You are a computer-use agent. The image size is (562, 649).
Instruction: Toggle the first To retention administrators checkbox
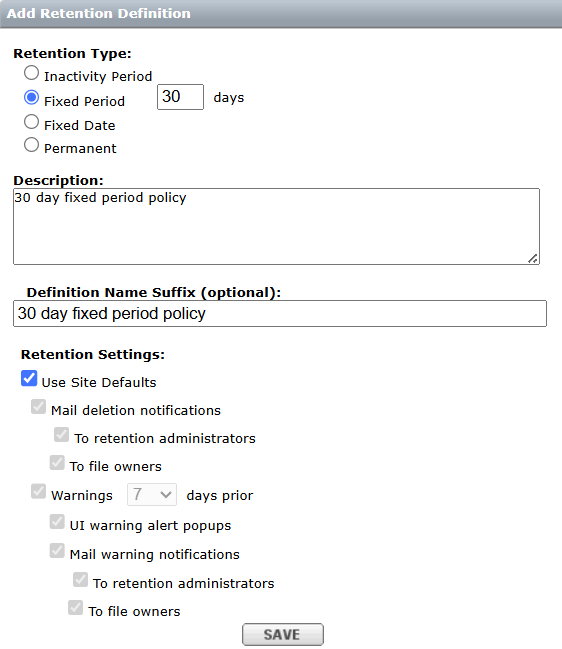[x=61, y=435]
